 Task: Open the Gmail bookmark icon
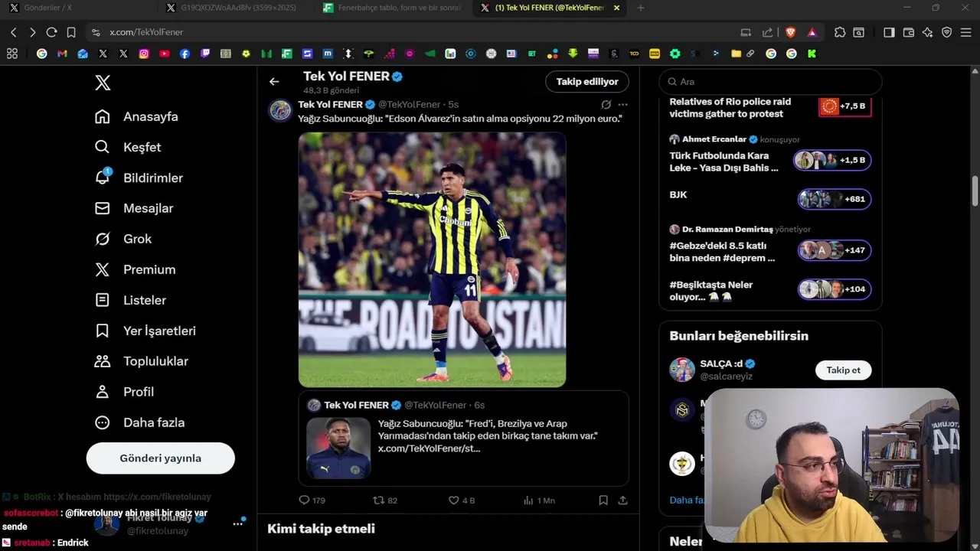[x=62, y=54]
